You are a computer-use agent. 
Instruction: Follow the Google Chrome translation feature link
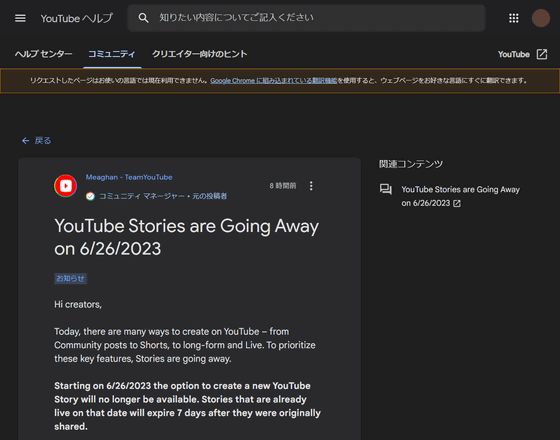[274, 81]
